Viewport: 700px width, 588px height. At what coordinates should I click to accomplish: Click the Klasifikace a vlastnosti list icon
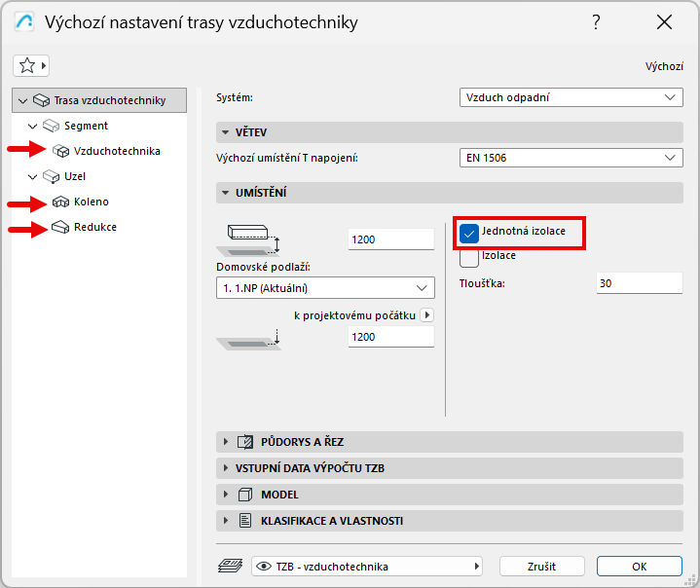pyautogui.click(x=245, y=521)
